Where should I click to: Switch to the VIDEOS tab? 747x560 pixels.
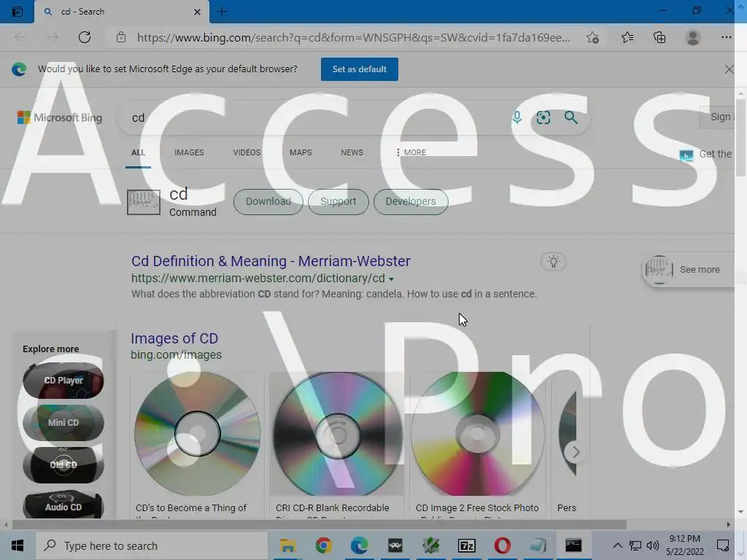coord(247,152)
